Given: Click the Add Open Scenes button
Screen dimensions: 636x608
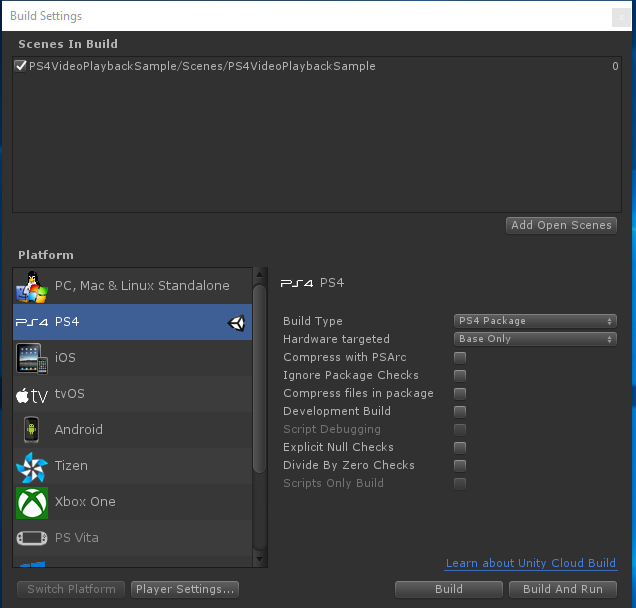Looking at the screenshot, I should pyautogui.click(x=561, y=226).
